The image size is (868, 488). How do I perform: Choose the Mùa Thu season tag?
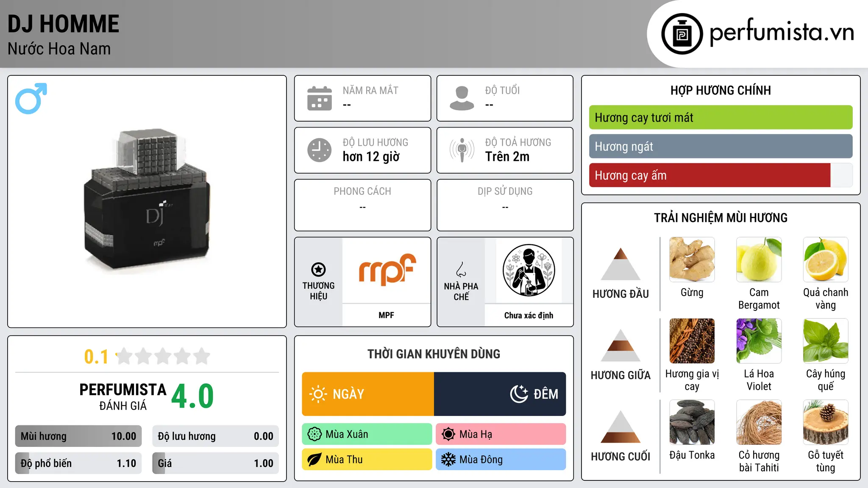tap(367, 460)
